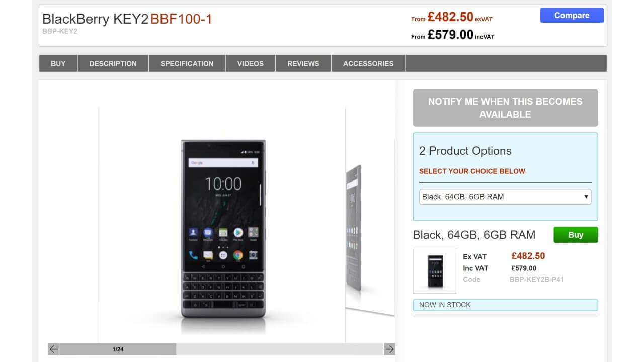Click the small black KEY2 product thumbnail

[435, 271]
